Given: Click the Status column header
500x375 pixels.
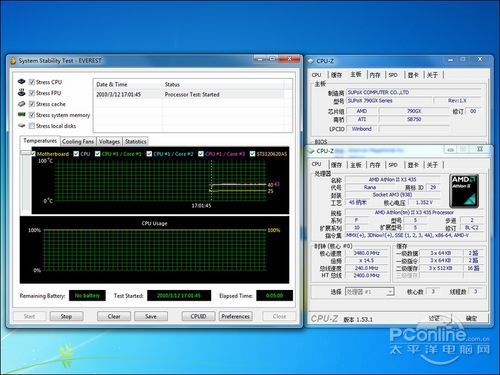Looking at the screenshot, I should tap(223, 84).
